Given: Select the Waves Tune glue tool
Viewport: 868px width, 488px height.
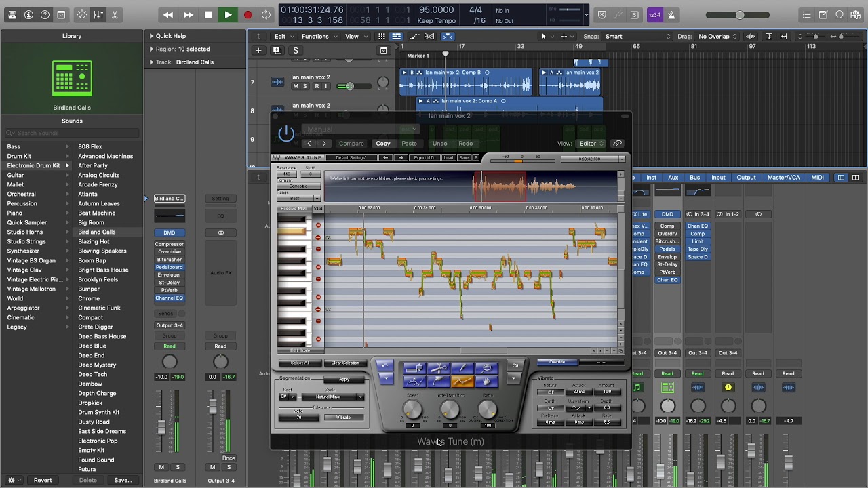Looking at the screenshot, I should click(439, 382).
